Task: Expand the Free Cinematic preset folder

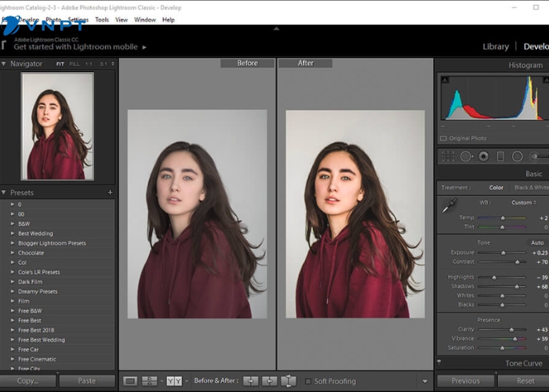Action: [x=13, y=359]
